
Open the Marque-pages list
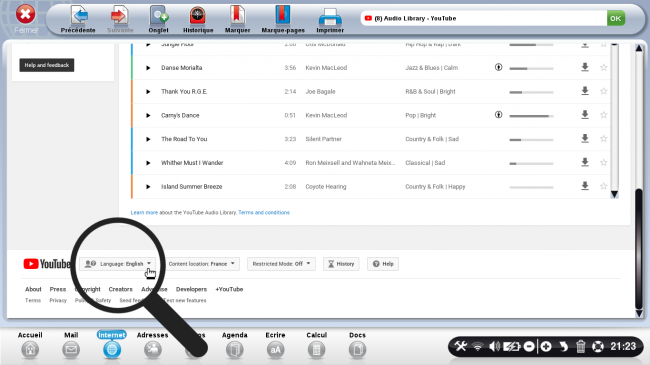pos(283,19)
